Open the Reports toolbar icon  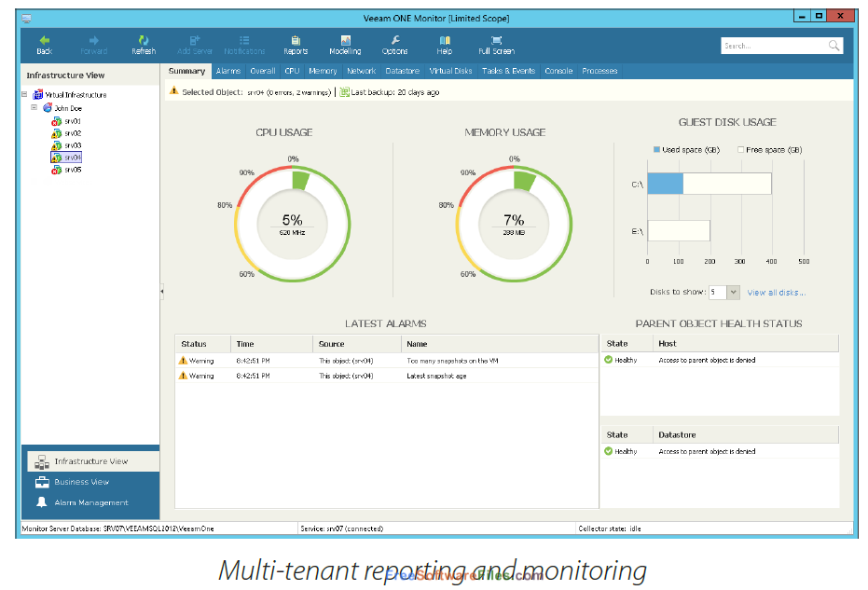[x=296, y=40]
